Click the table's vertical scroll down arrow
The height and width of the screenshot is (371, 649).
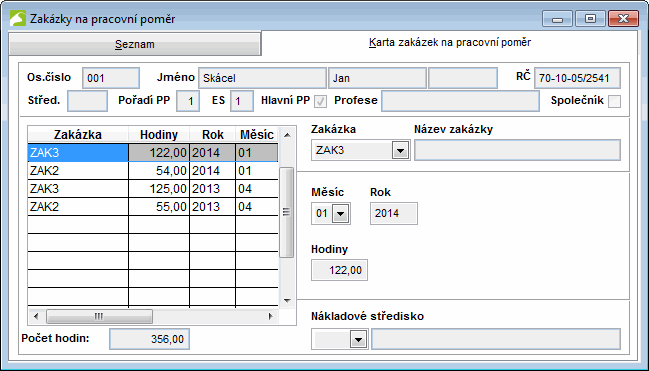pos(287,301)
